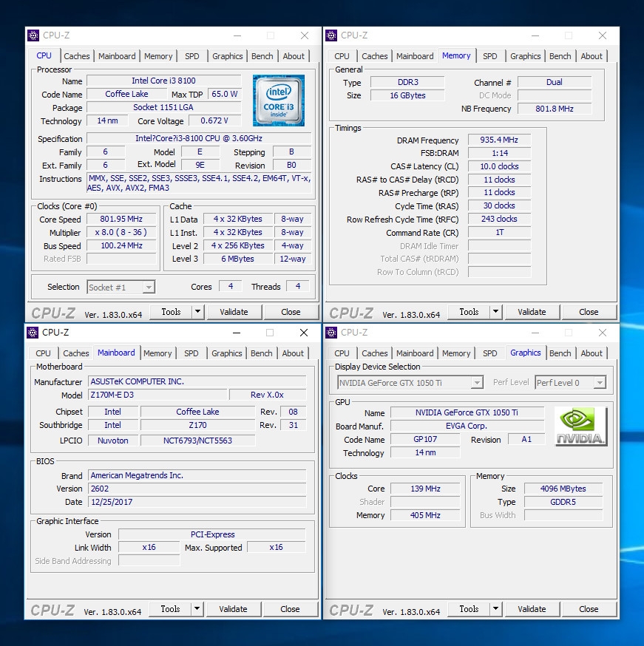Screen dimensions: 644x646
Task: Click the NVIDIA logo in Graphics window
Action: point(580,426)
